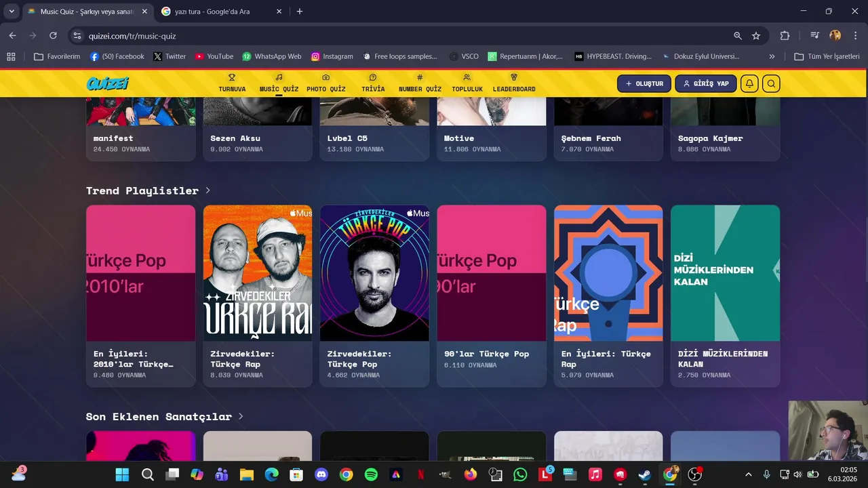
Task: Open the Sezen Aksu quiz card
Action: (258, 129)
